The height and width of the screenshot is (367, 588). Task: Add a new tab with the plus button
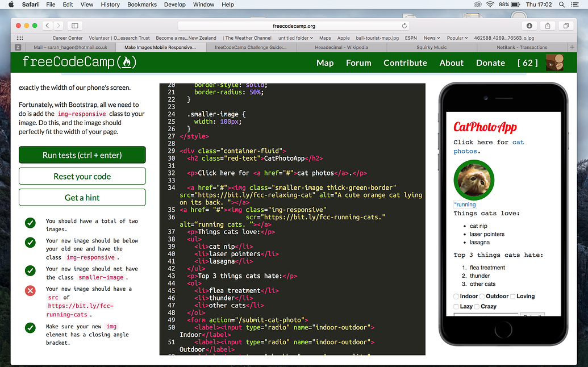coord(572,47)
